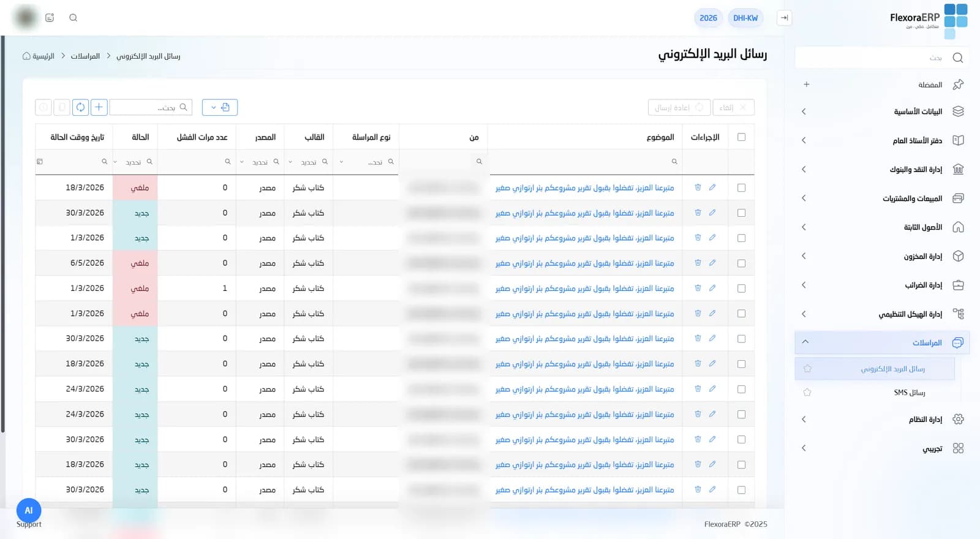Screen dimensions: 980x539
Task: Check the row dated 6/5/2026
Action: [741, 263]
